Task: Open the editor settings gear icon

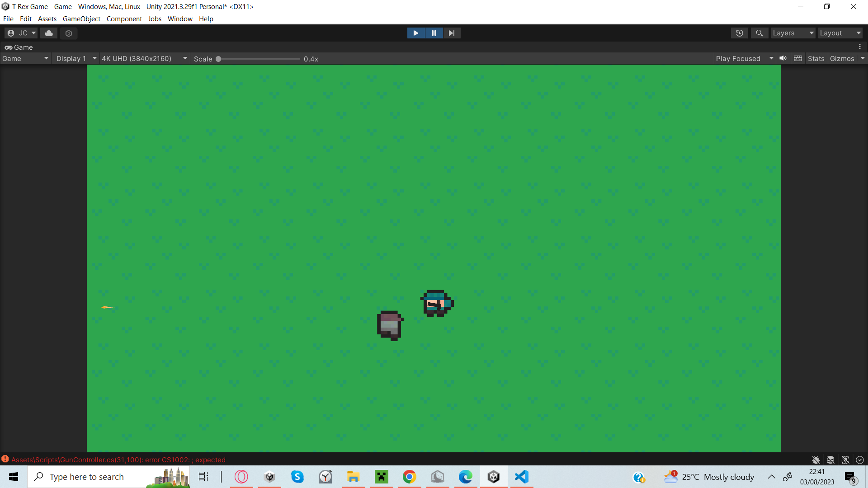Action: 68,33
